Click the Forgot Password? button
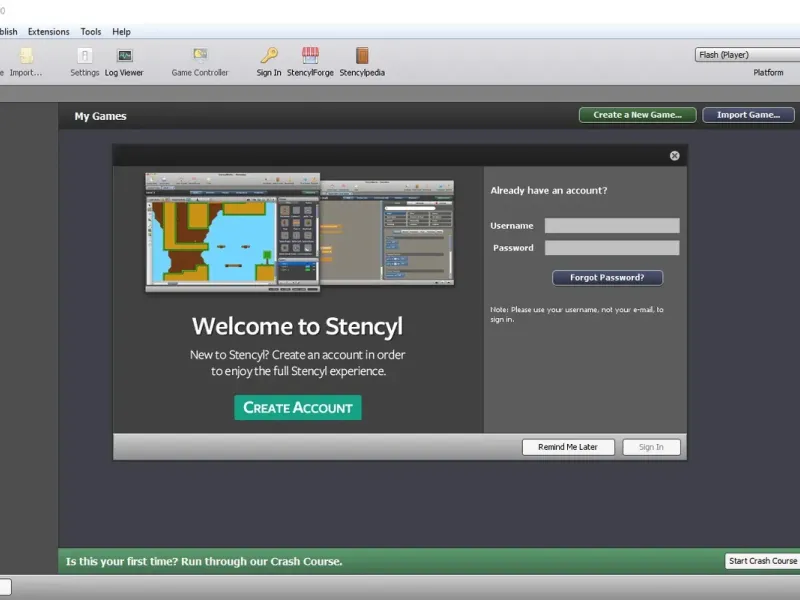800x600 pixels. coord(607,278)
